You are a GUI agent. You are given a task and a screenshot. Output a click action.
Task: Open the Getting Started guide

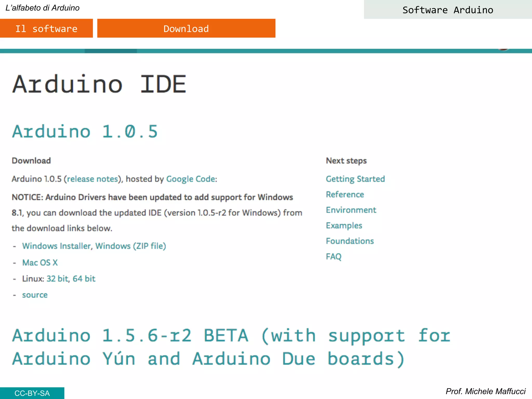pyautogui.click(x=355, y=179)
